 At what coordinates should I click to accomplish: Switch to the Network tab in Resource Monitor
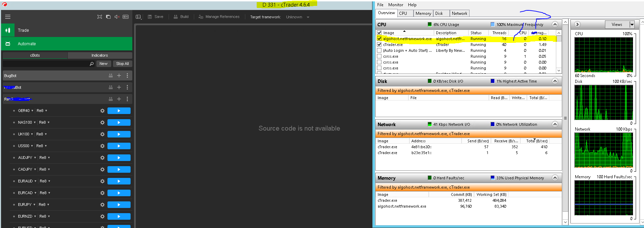(x=460, y=13)
